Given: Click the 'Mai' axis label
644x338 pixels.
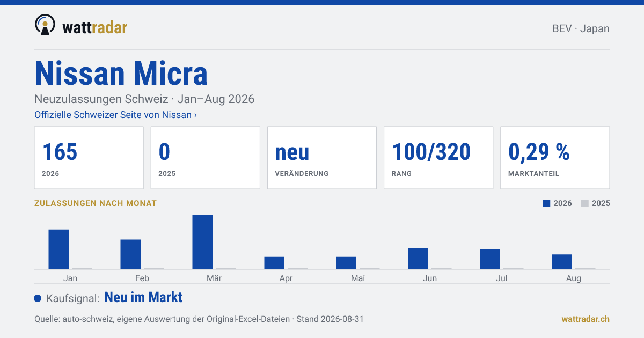Looking at the screenshot, I should click(x=358, y=278).
